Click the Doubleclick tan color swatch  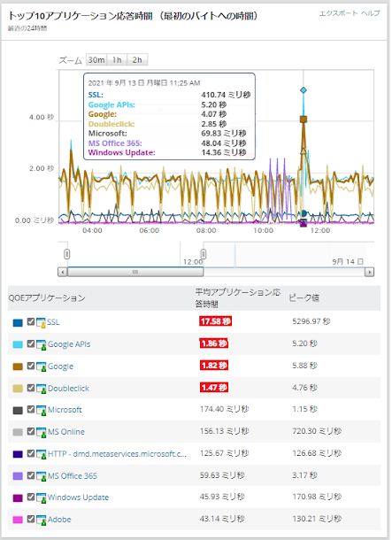[x=18, y=389]
